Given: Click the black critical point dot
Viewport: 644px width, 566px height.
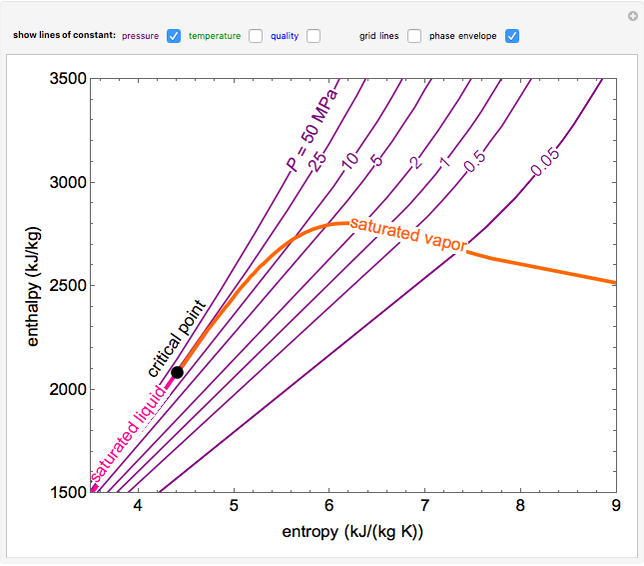Looking at the screenshot, I should (177, 372).
